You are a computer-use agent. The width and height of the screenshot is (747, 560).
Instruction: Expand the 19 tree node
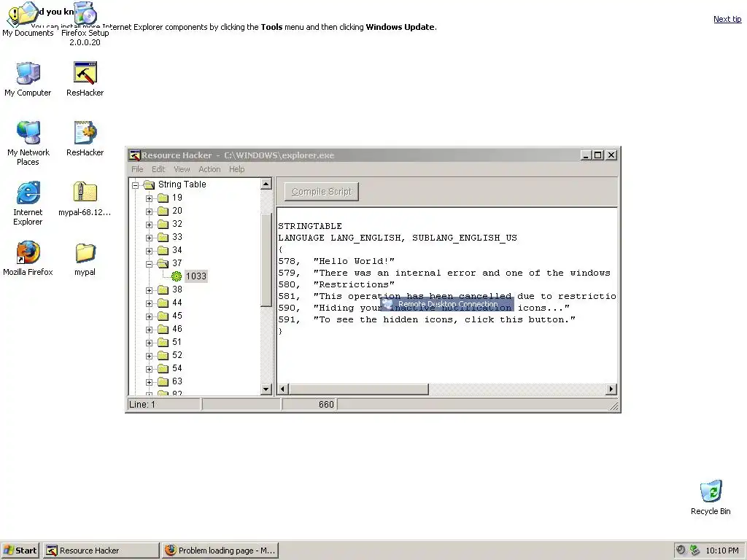pyautogui.click(x=149, y=198)
